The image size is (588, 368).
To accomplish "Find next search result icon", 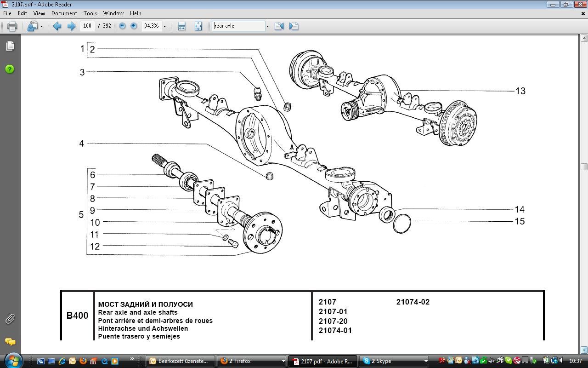I will tap(294, 26).
